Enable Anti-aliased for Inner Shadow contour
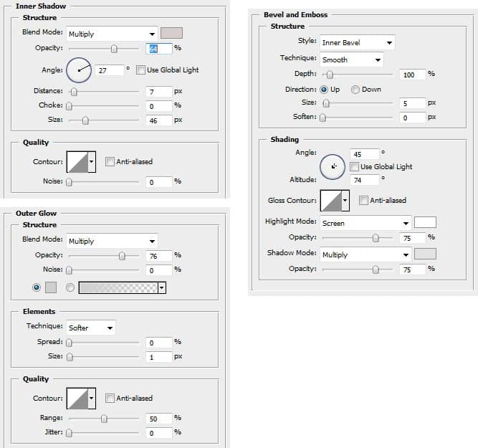 tap(110, 161)
